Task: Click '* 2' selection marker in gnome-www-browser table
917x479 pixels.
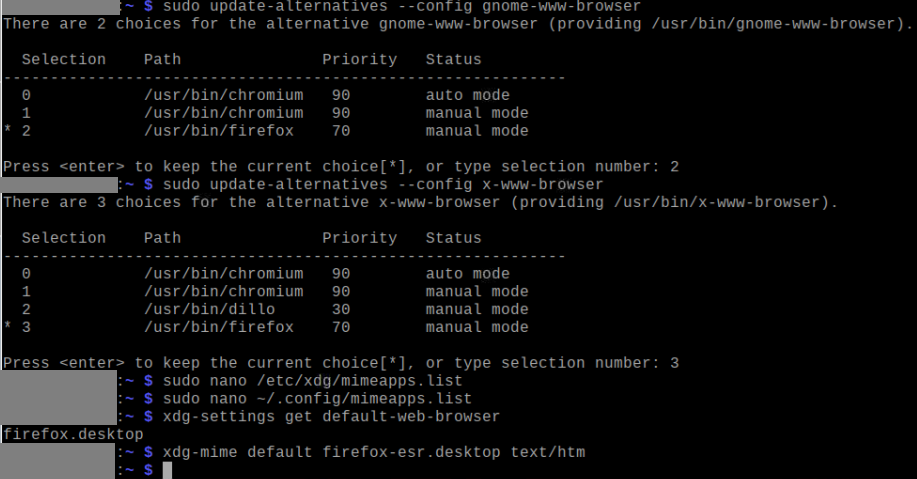Action: coord(18,131)
